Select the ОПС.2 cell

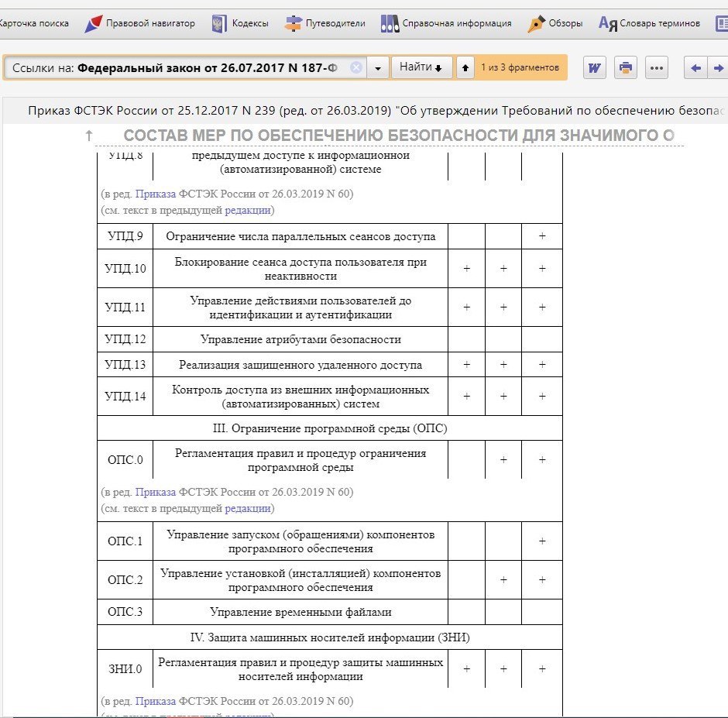coord(125,579)
